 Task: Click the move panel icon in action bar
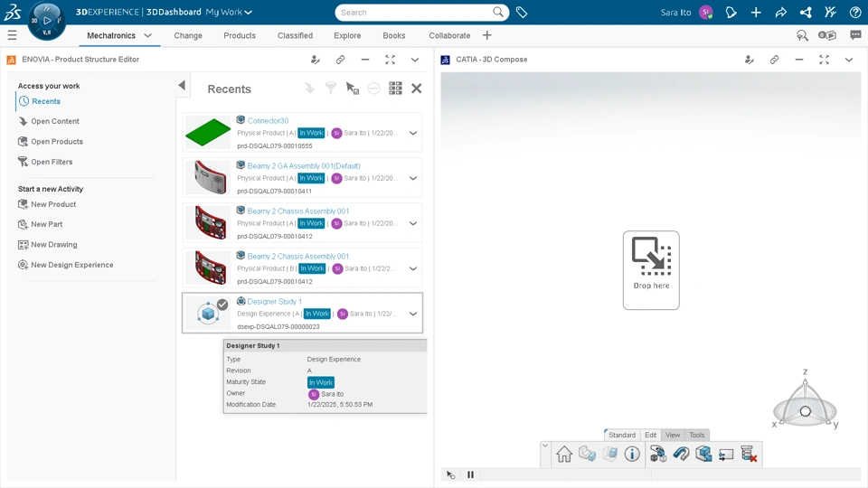pyautogui.click(x=726, y=455)
